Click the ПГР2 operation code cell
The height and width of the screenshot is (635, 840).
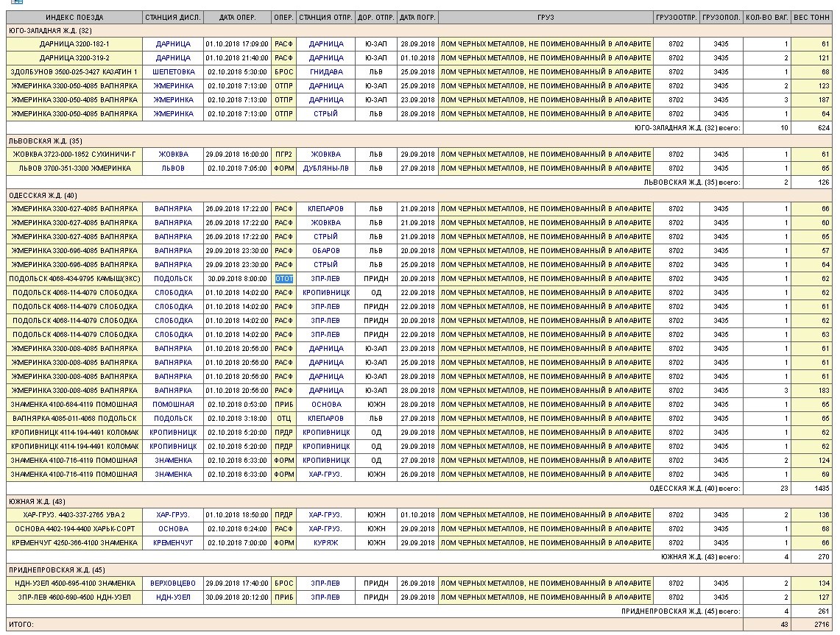[x=283, y=155]
